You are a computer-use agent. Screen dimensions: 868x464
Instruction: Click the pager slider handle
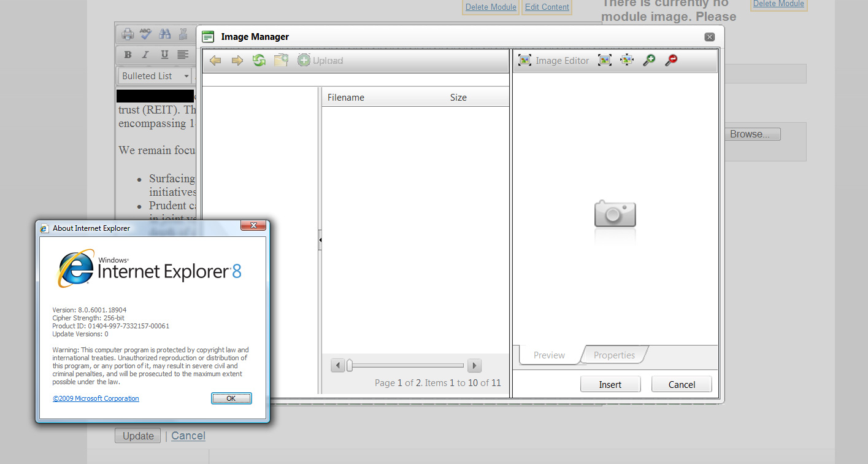click(x=350, y=366)
